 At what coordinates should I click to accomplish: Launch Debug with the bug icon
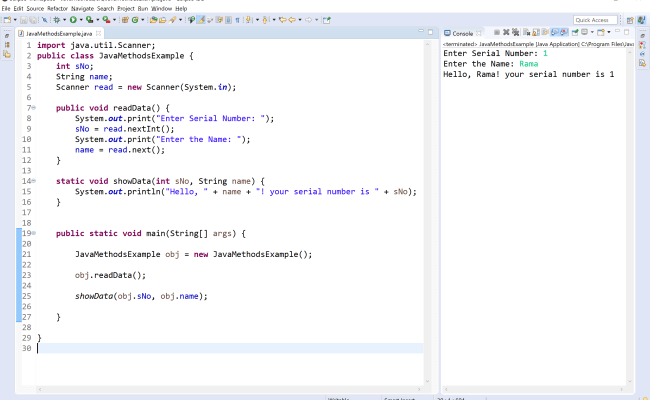point(56,20)
